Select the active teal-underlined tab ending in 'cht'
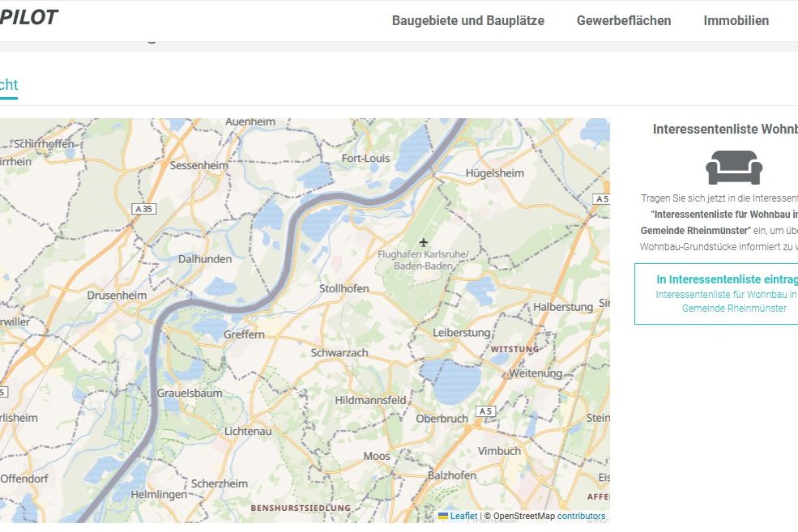 click(x=8, y=84)
